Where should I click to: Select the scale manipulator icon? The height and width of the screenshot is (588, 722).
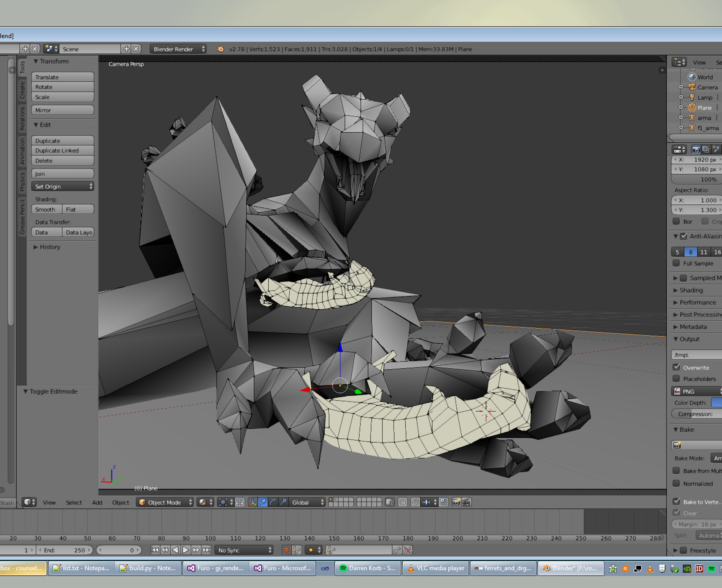point(283,502)
